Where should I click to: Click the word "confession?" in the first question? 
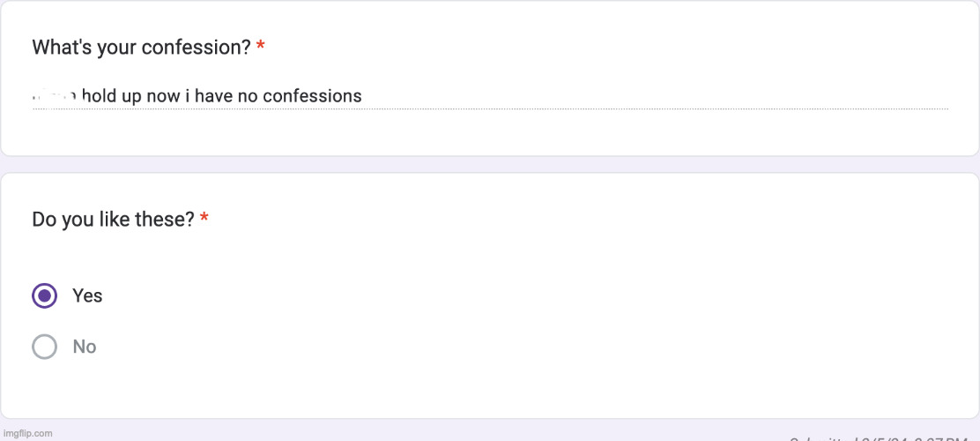[x=202, y=48]
